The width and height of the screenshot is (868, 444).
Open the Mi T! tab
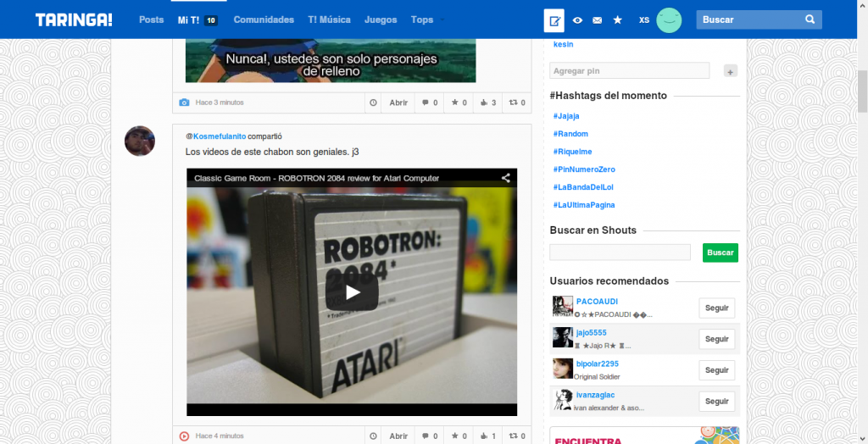coord(198,20)
